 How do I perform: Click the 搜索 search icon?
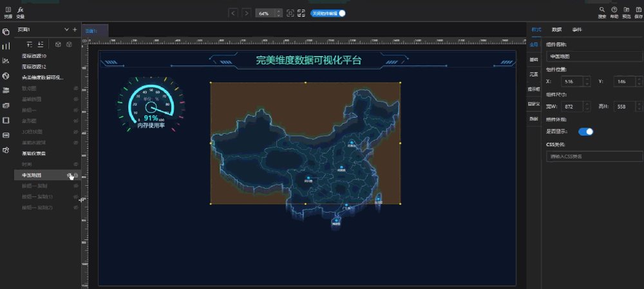tap(602, 12)
